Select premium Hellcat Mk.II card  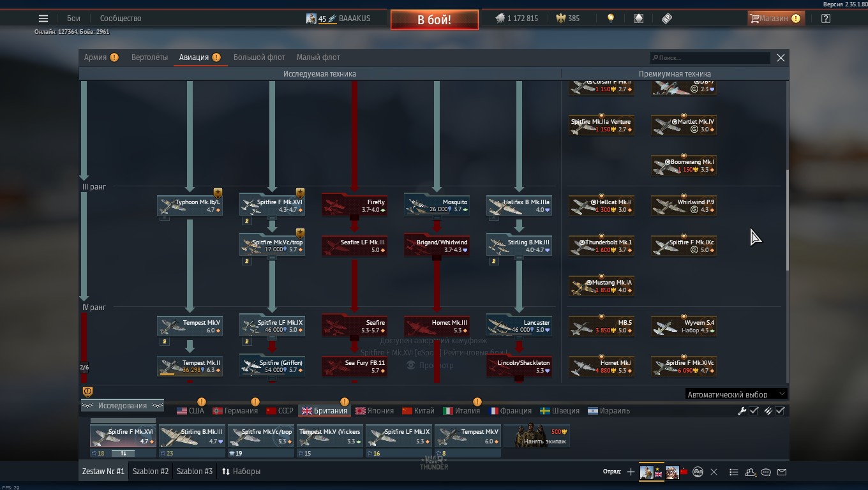coord(601,205)
